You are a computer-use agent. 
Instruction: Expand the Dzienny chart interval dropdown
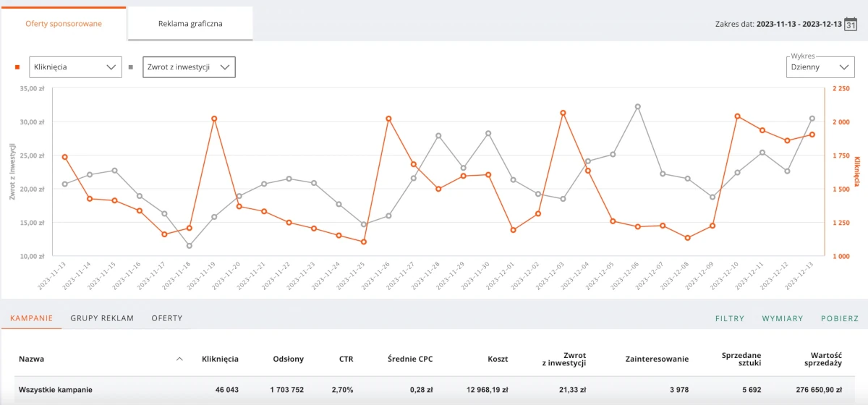[820, 67]
